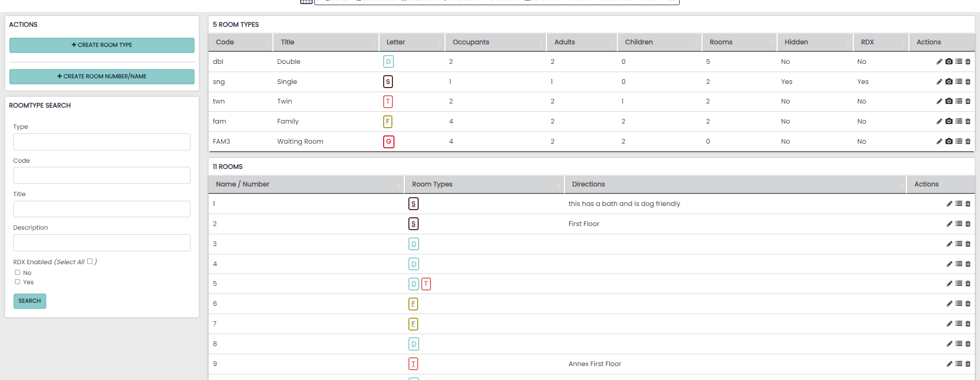Delete room 9 with trash icon
Viewport: 980px width, 380px height.
click(x=968, y=364)
